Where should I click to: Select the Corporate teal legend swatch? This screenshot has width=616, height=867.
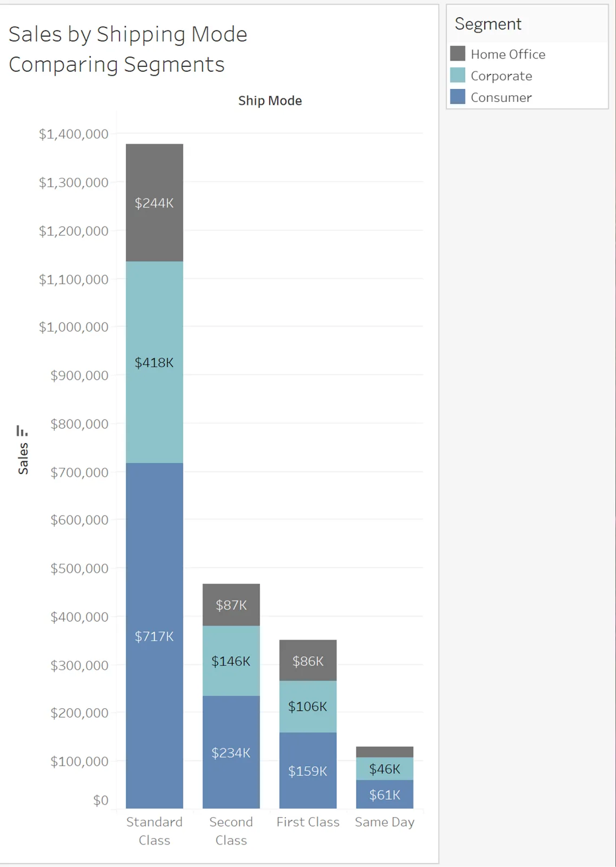[x=458, y=75]
